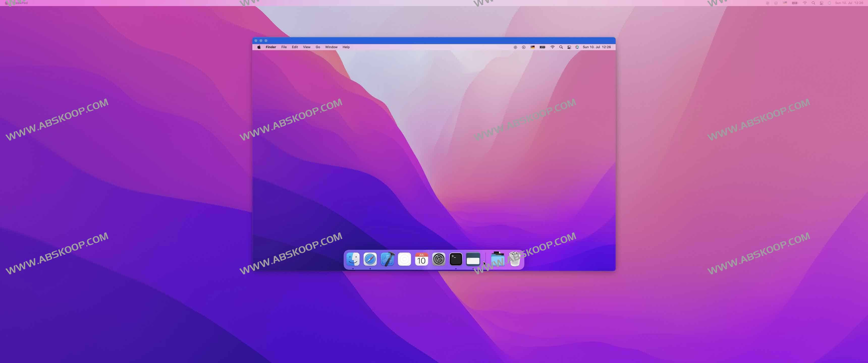Viewport: 868px width, 363px height.
Task: Open Spotlight search from the menu bar
Action: click(x=561, y=47)
